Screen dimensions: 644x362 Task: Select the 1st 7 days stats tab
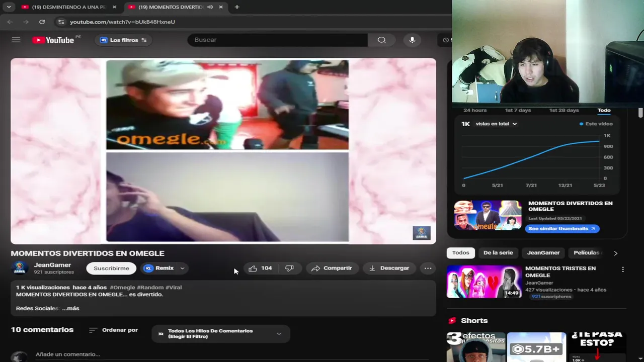click(x=518, y=110)
